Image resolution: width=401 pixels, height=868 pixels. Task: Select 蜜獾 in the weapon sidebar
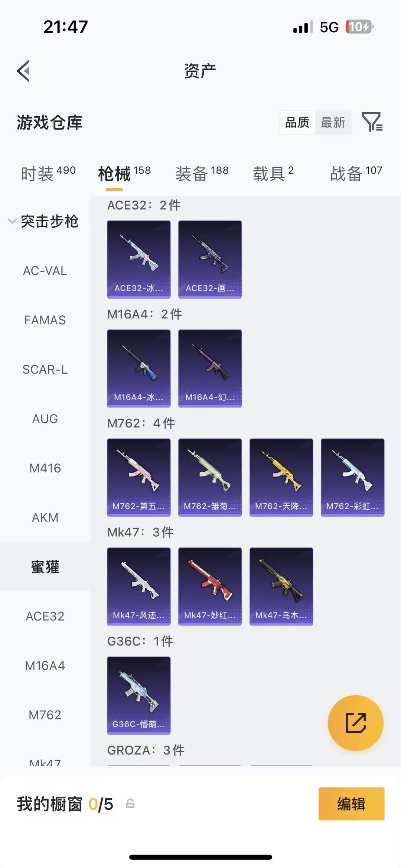pos(45,567)
